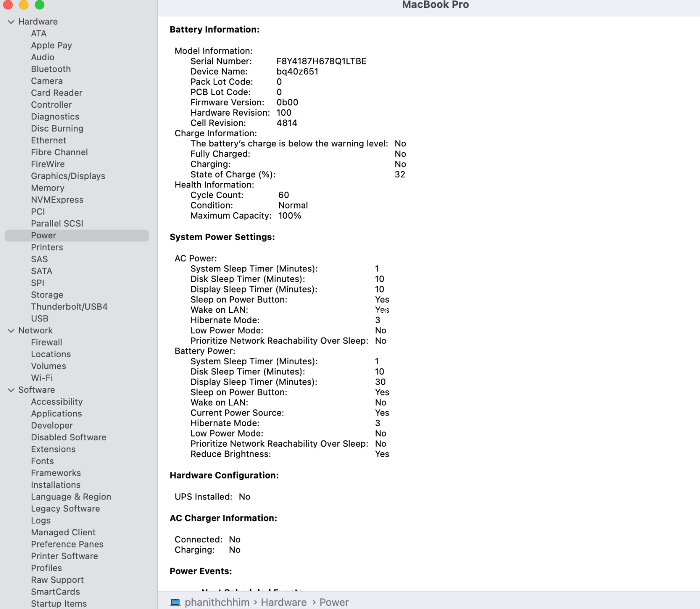Viewport: 700px width, 609px height.
Task: Select Accessibility under Software
Action: click(56, 402)
